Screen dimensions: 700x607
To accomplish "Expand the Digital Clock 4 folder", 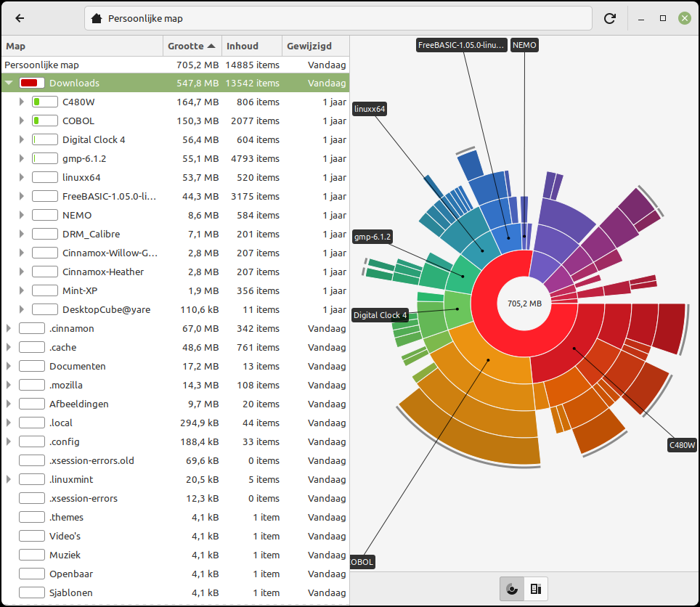I will (x=22, y=139).
